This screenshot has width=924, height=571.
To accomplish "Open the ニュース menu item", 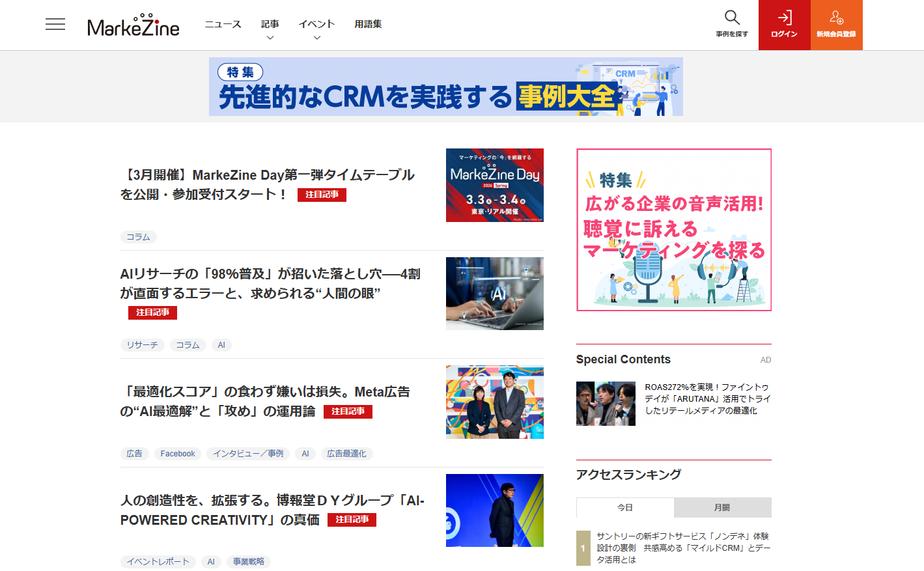I will (223, 24).
